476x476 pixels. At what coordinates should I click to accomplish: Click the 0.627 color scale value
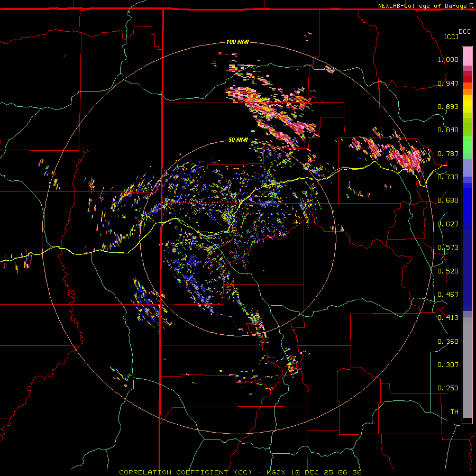[x=448, y=224]
